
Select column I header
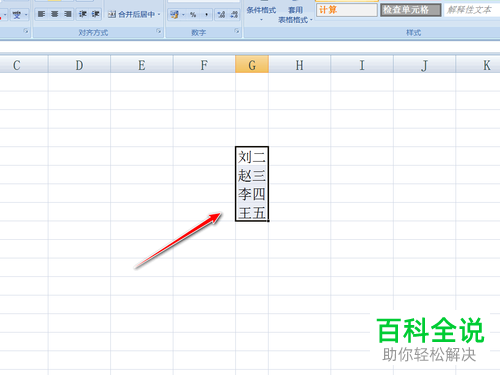tap(362, 65)
